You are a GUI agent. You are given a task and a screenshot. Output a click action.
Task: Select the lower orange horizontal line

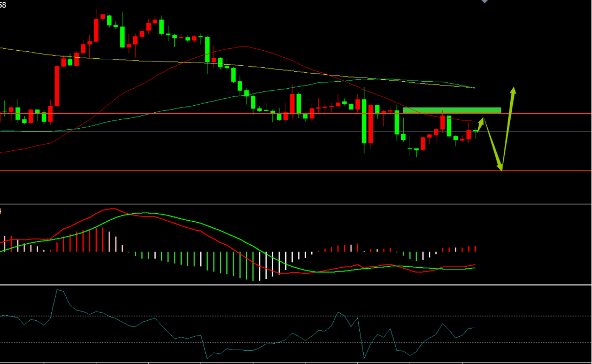(x=296, y=171)
